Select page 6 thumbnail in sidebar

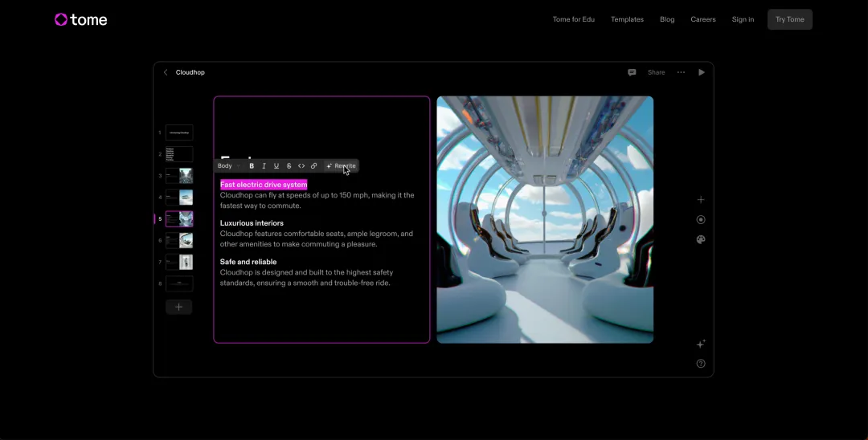(179, 240)
